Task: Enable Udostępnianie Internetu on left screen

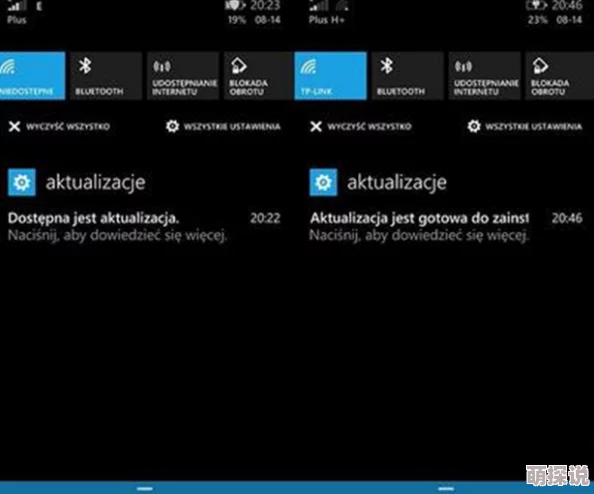Action: point(183,76)
